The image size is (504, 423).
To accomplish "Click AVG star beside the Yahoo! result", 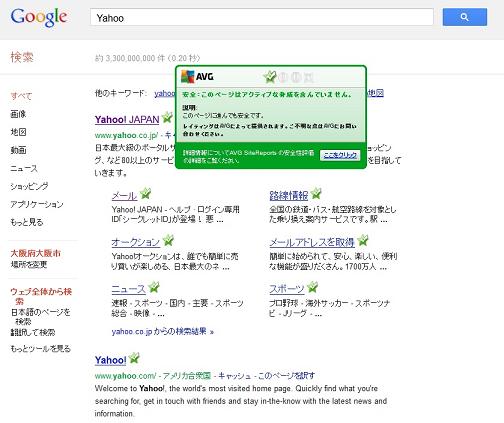I will point(134,358).
